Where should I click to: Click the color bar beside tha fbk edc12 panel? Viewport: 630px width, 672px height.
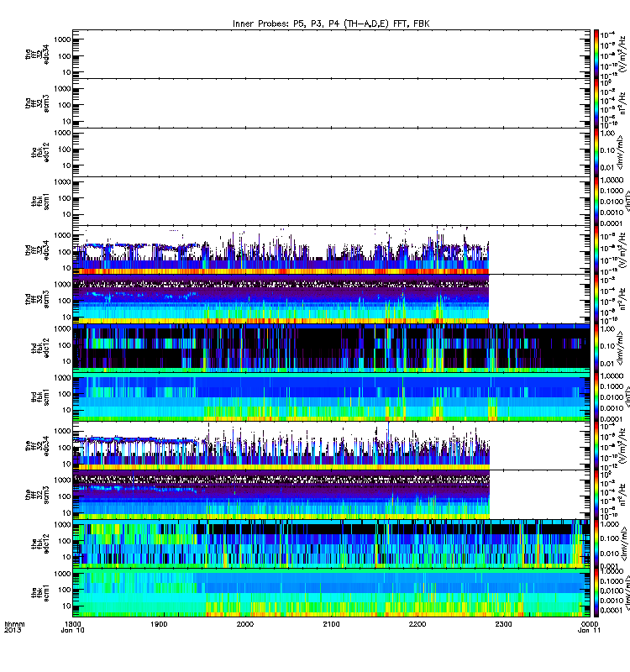pyautogui.click(x=596, y=152)
